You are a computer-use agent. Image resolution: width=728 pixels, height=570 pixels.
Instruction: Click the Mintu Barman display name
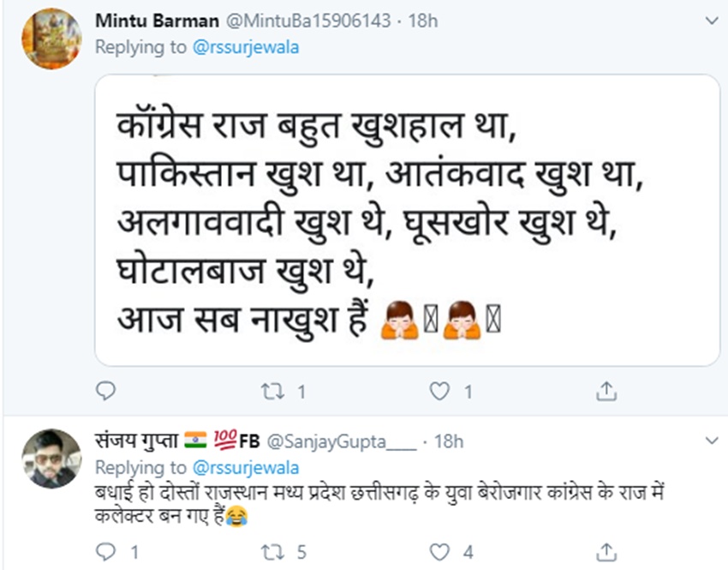point(145,21)
